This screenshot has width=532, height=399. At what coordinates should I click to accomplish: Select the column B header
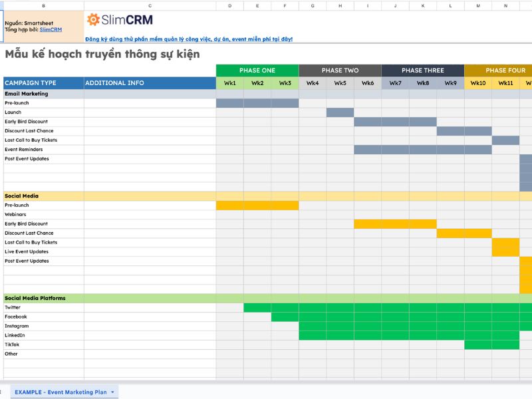coord(44,5)
